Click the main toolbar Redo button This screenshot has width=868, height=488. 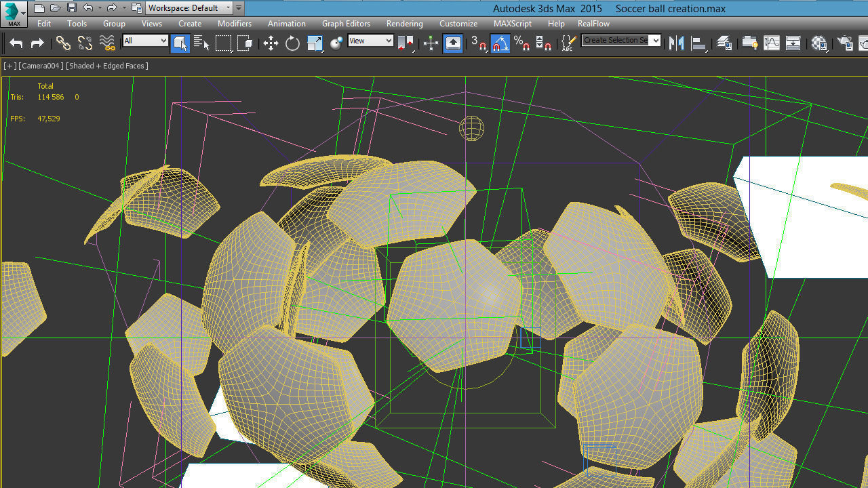[x=37, y=43]
